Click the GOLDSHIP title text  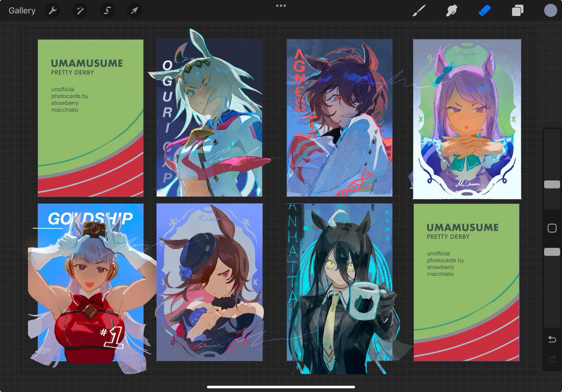90,218
